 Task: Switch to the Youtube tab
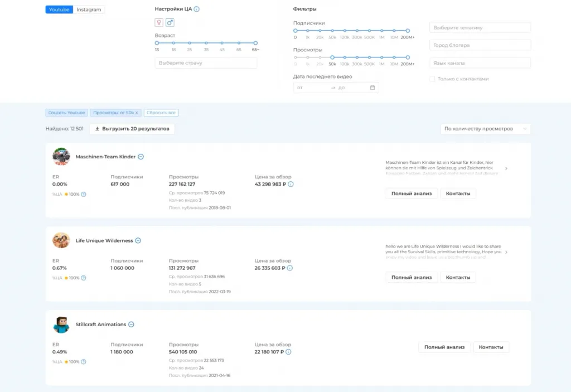click(x=59, y=9)
